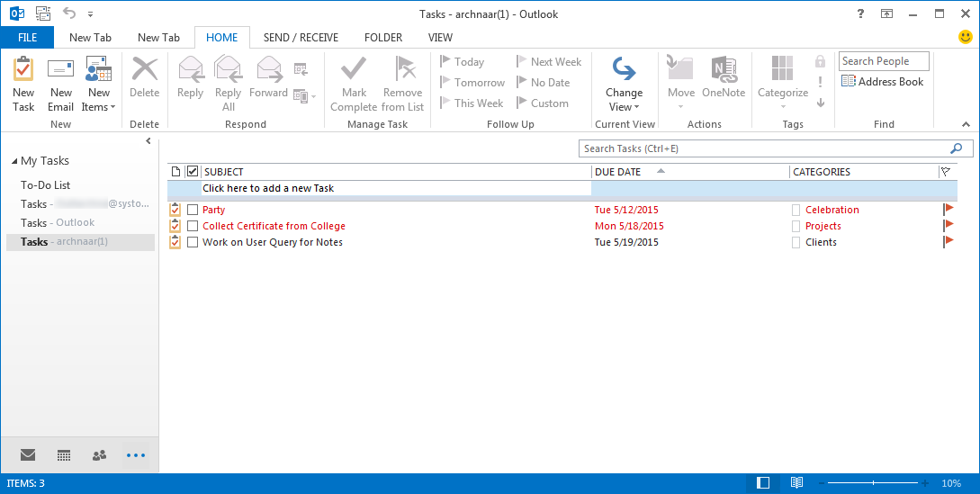The width and height of the screenshot is (980, 494).
Task: Open the Categorize dropdown
Action: pyautogui.click(x=783, y=85)
